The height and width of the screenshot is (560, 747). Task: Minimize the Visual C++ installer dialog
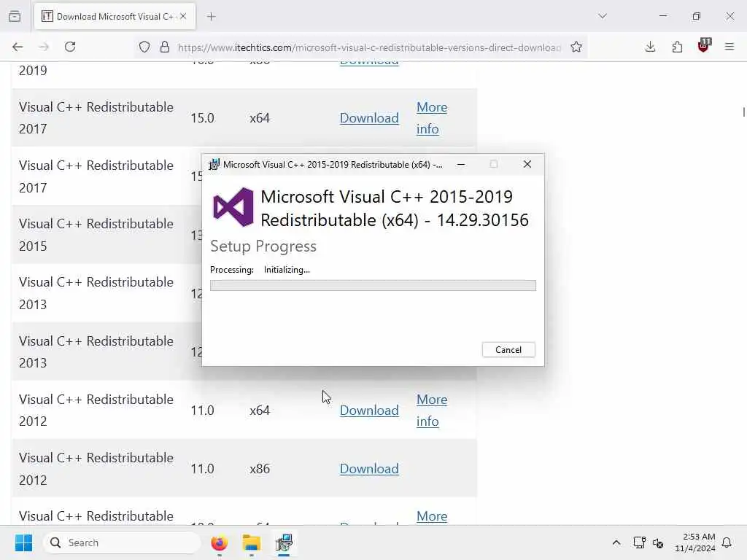(461, 164)
